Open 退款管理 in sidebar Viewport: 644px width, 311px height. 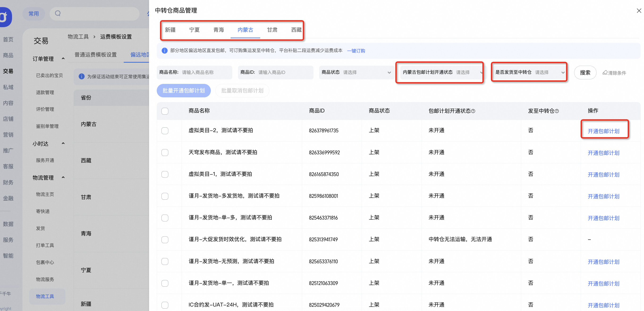click(x=45, y=92)
